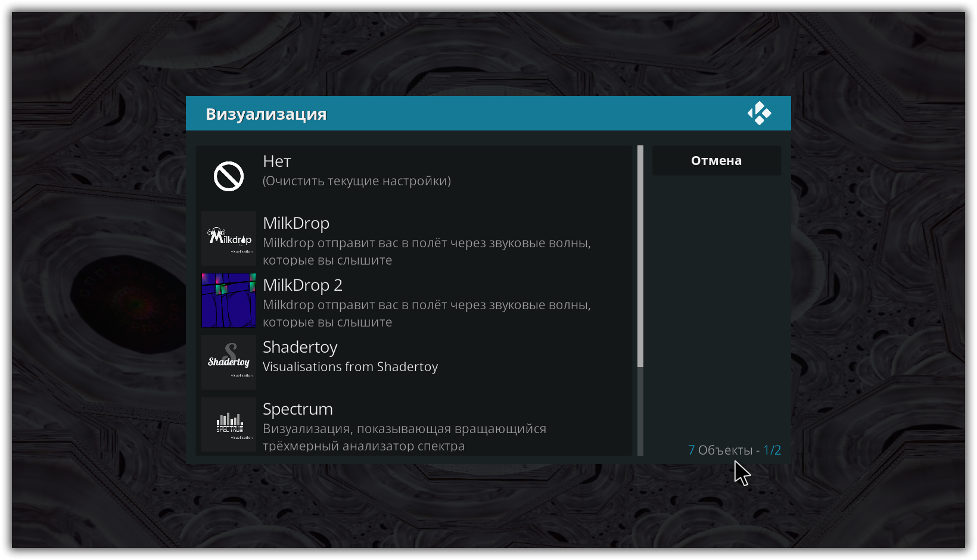
Task: Click the 'Очистить текущие настройки' description
Action: pos(357,181)
